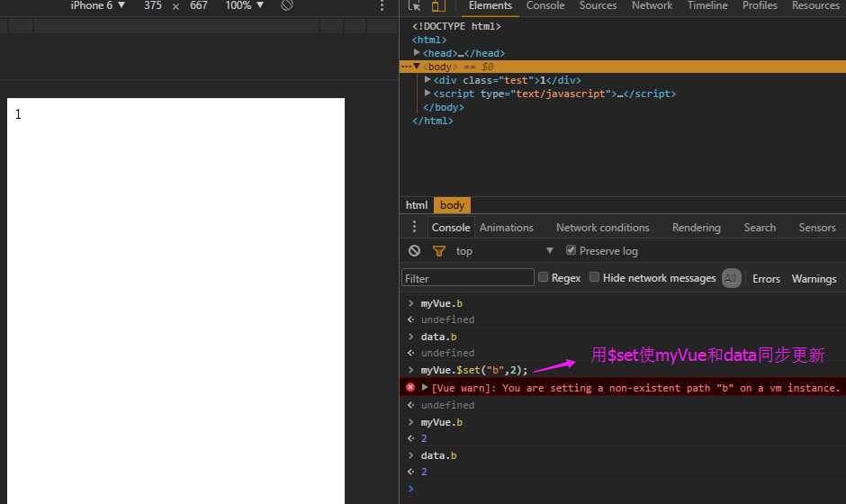This screenshot has height=504, width=846.
Task: Expand the div class test node
Action: tap(427, 80)
